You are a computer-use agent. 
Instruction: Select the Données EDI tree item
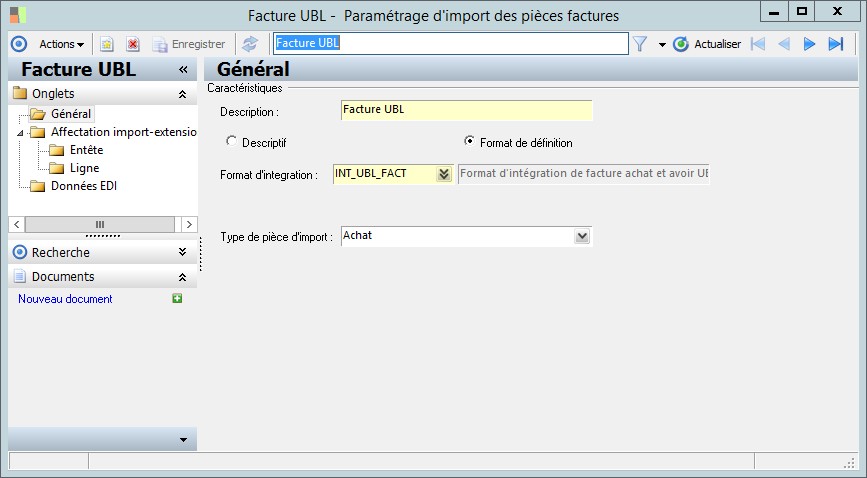click(x=84, y=185)
